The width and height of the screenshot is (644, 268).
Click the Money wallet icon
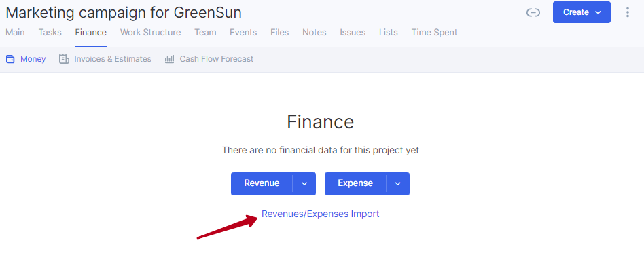point(10,59)
